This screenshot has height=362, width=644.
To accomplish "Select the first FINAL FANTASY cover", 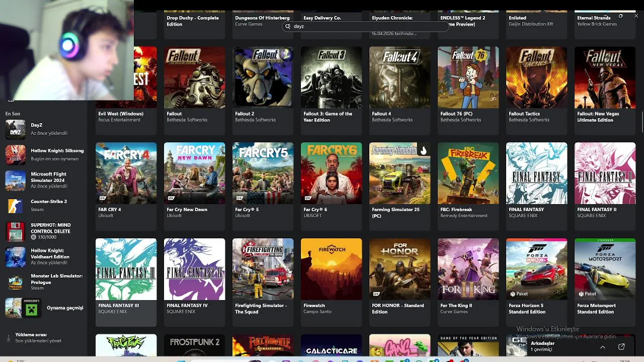I will (536, 173).
